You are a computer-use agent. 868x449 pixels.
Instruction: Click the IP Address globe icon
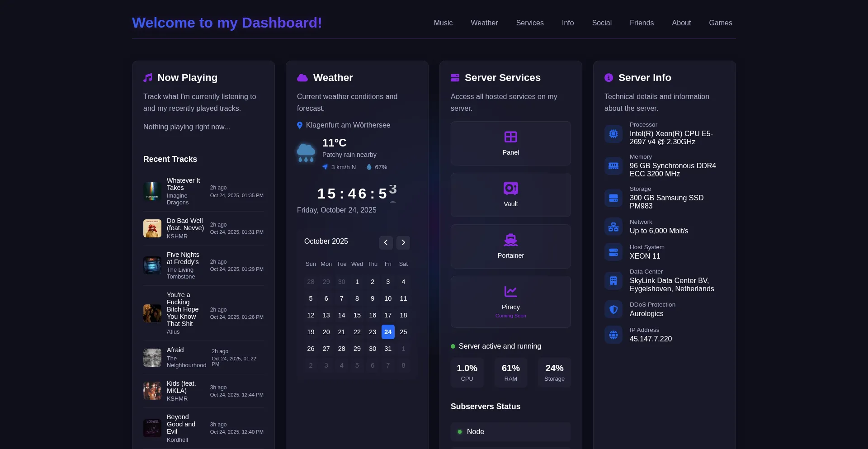[613, 335]
